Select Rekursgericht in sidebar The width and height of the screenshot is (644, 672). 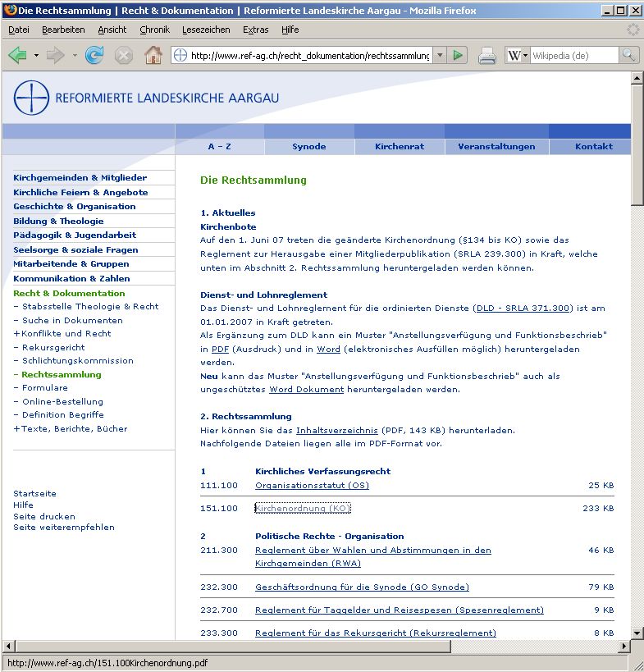53,347
